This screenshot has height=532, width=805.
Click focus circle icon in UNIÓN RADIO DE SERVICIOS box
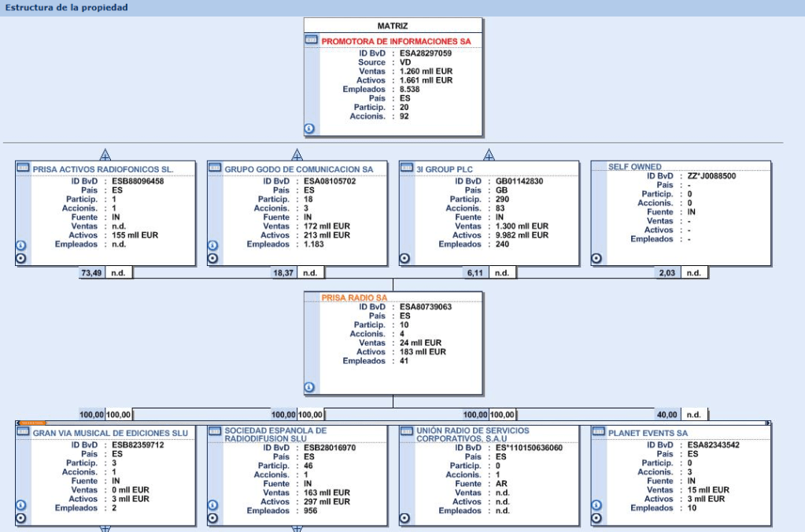[404, 518]
